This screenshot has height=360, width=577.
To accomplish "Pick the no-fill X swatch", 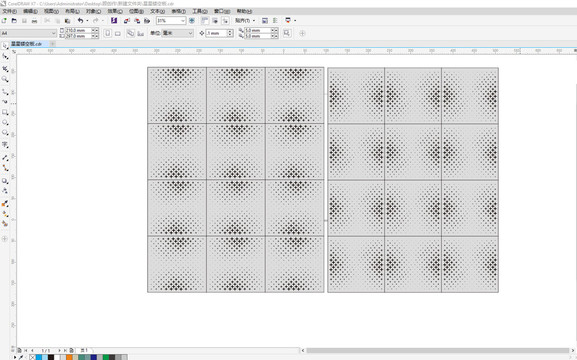I will [32, 357].
